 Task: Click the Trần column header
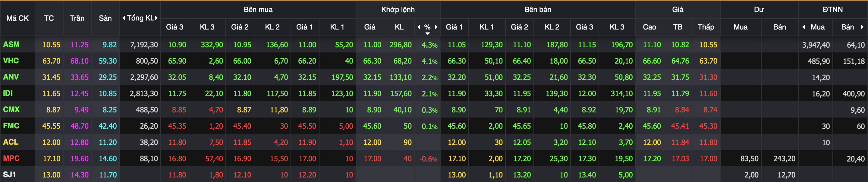(77, 18)
